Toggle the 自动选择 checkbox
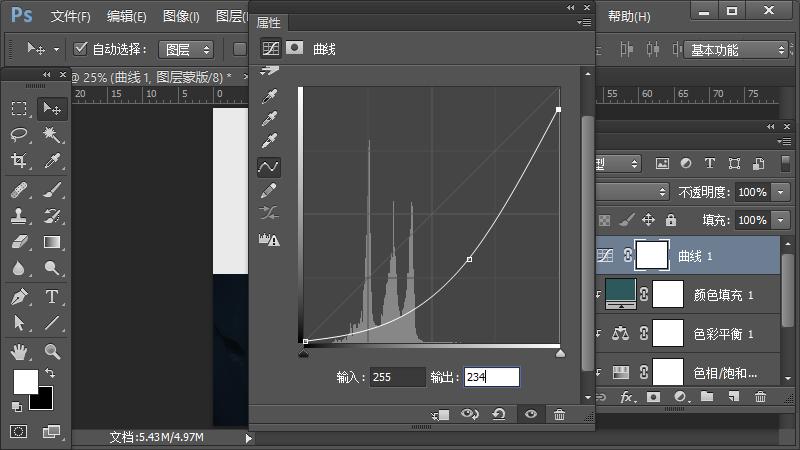This screenshot has height=450, width=800. [82, 49]
